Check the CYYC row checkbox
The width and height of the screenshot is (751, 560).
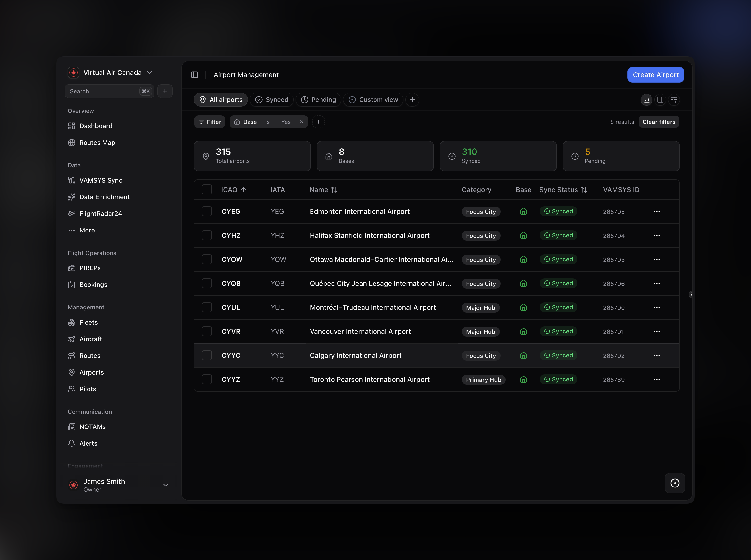point(207,356)
